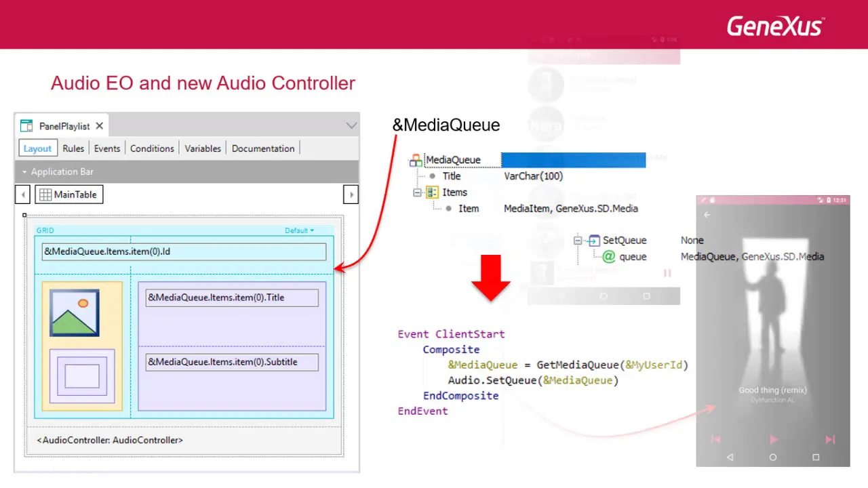Tap next track in phone player
Image resolution: width=868 pixels, height=488 pixels.
click(830, 439)
